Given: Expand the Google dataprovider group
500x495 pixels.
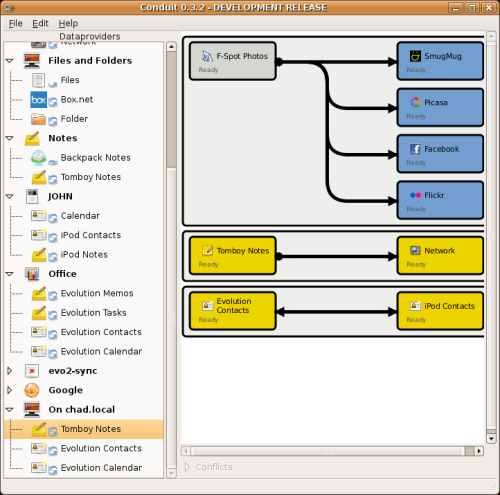Looking at the screenshot, I should (9, 390).
